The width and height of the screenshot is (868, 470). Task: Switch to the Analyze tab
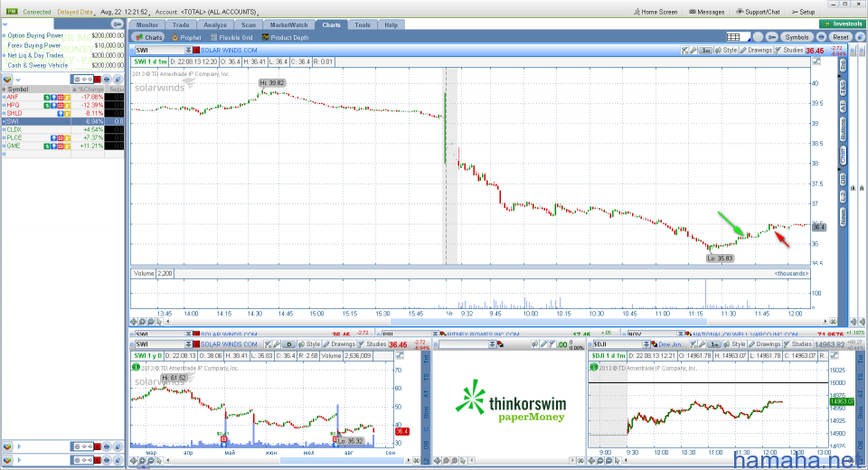click(x=215, y=25)
